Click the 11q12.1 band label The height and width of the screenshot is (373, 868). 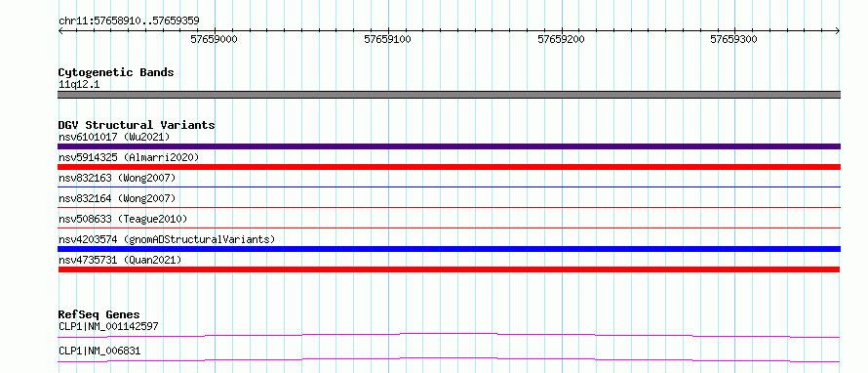(x=79, y=85)
